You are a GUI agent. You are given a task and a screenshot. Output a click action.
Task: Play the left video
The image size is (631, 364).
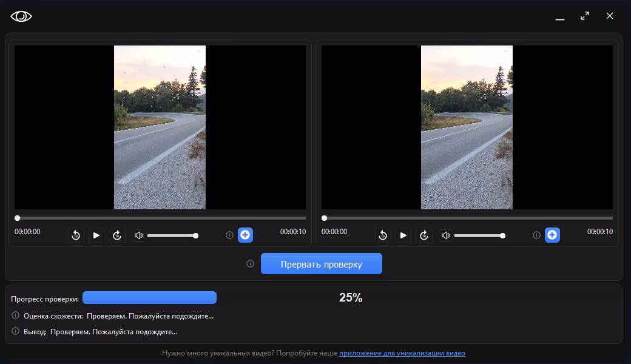[x=96, y=235]
